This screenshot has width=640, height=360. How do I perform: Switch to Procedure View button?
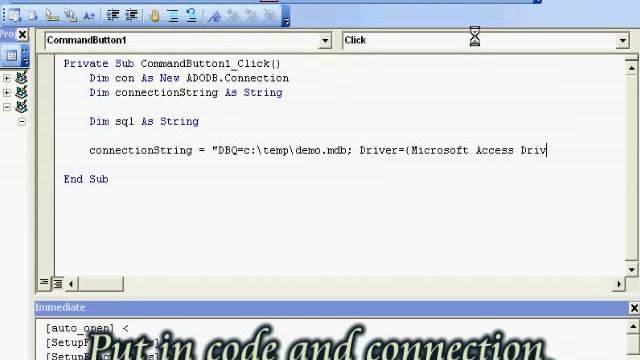pos(44,283)
